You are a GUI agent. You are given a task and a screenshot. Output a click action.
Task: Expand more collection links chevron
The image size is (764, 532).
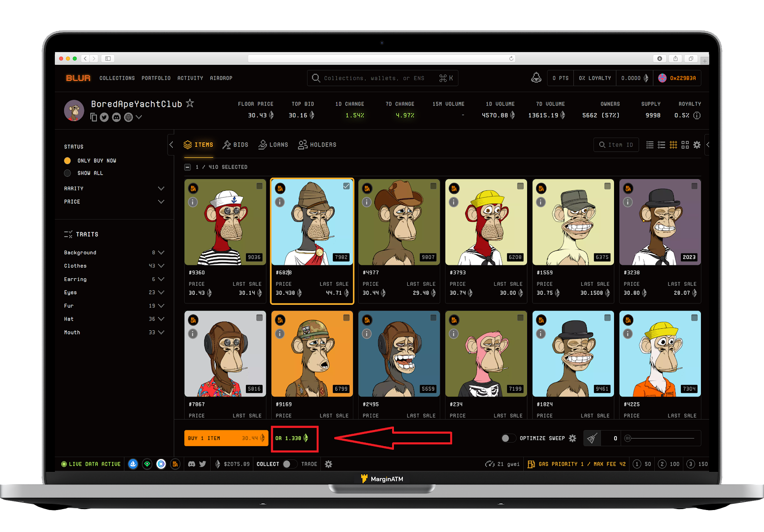coord(139,117)
